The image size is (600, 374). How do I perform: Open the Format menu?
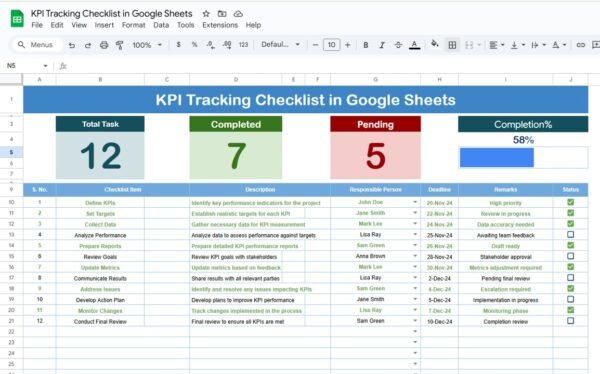(134, 25)
